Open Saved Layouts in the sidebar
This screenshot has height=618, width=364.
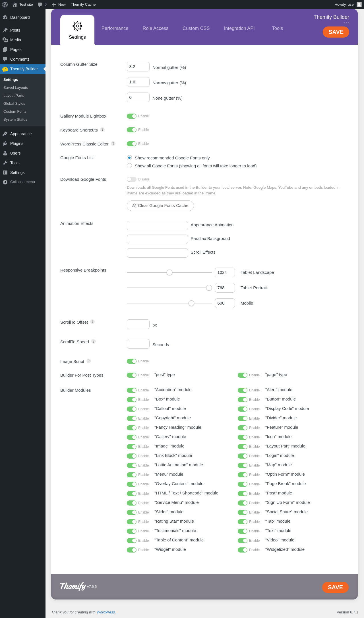point(16,88)
